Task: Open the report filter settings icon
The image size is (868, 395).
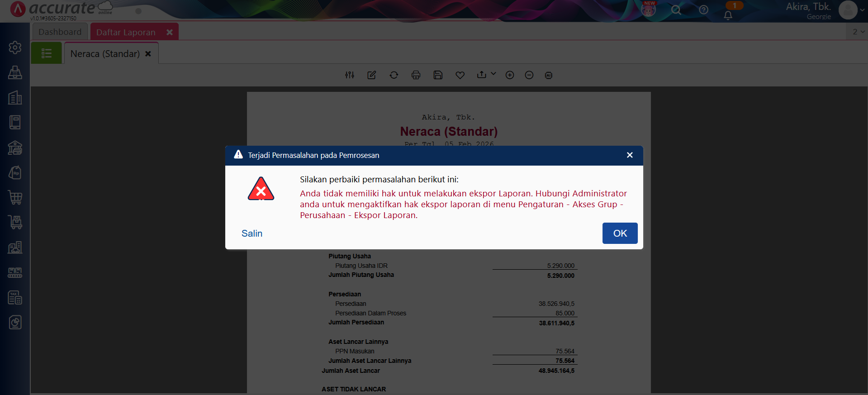Action: 350,75
